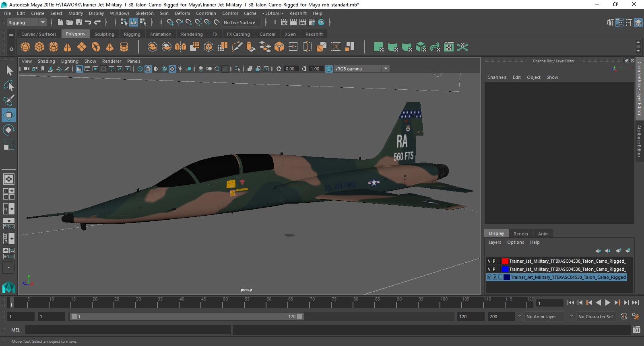The height and width of the screenshot is (346, 644).
Task: Click the Save Scene disk icon
Action: [79, 23]
